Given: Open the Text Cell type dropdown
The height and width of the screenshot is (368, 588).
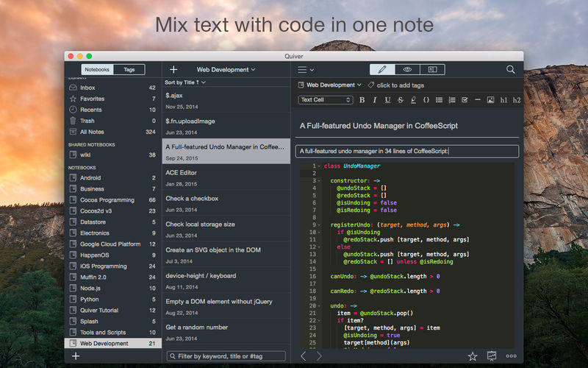Looking at the screenshot, I should 326,100.
